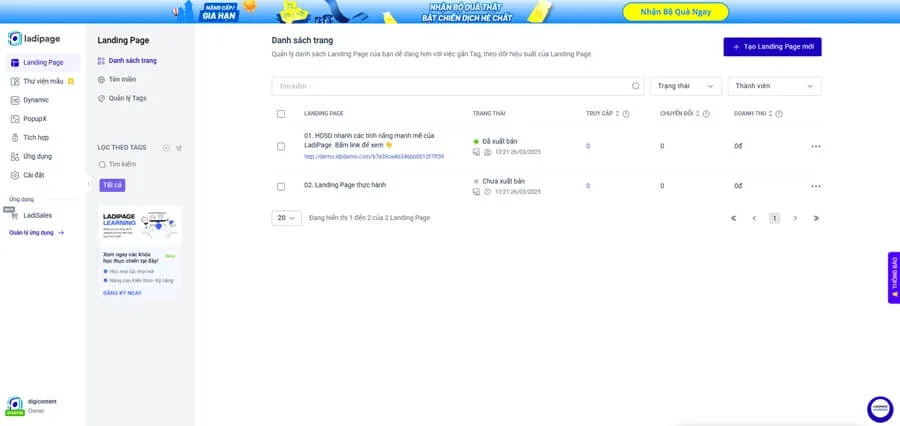
Task: Click Tạo Landing Page mới button
Action: [x=772, y=47]
